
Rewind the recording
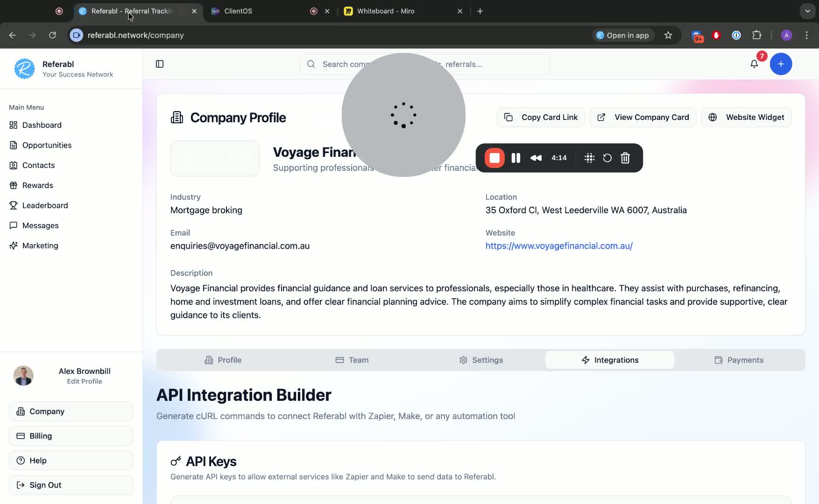click(x=536, y=158)
